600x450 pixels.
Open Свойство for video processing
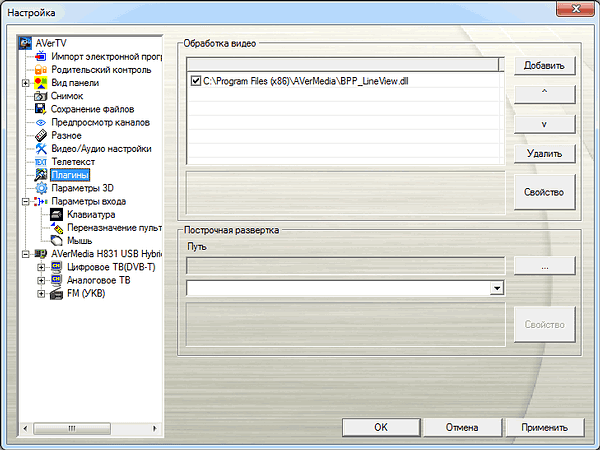click(x=545, y=192)
